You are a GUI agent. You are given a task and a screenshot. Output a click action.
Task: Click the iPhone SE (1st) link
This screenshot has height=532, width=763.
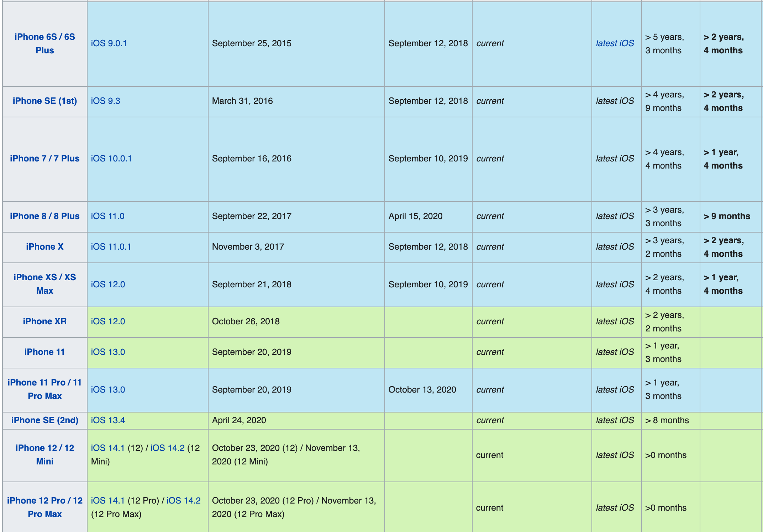point(45,101)
